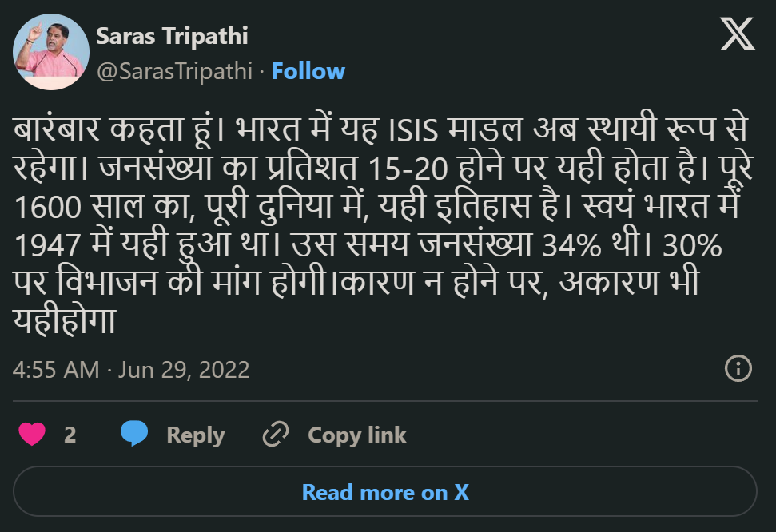Viewport: 776px width, 532px height.
Task: Open Saras Tripathi's profile picture
Action: pyautogui.click(x=51, y=52)
